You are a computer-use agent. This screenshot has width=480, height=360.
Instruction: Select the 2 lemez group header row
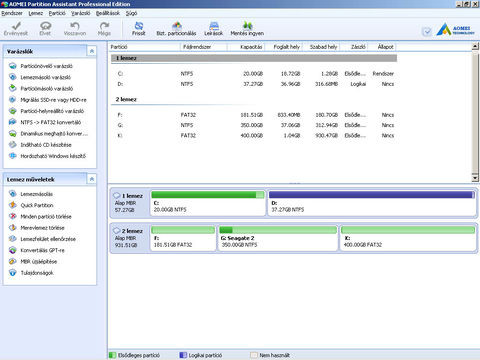click(x=254, y=99)
